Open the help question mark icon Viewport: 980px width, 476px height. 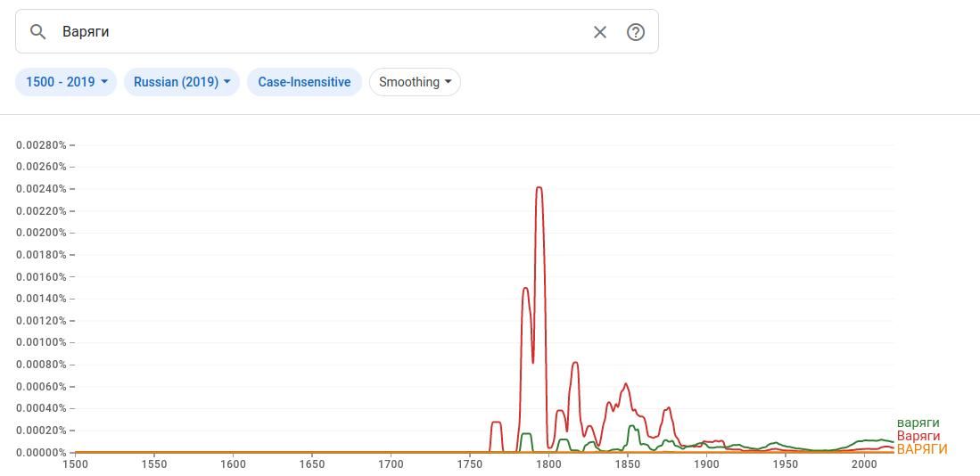pyautogui.click(x=636, y=32)
